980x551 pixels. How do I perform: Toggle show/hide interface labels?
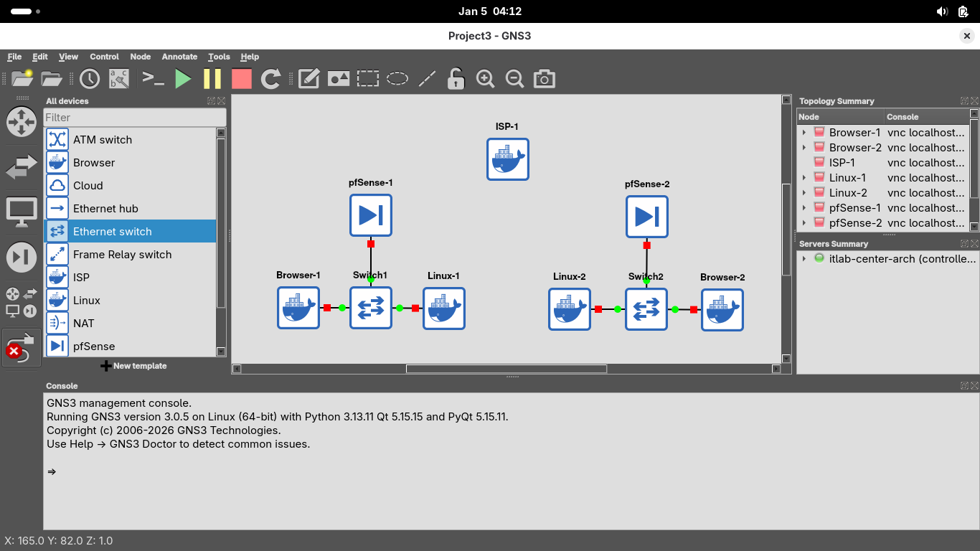click(119, 79)
